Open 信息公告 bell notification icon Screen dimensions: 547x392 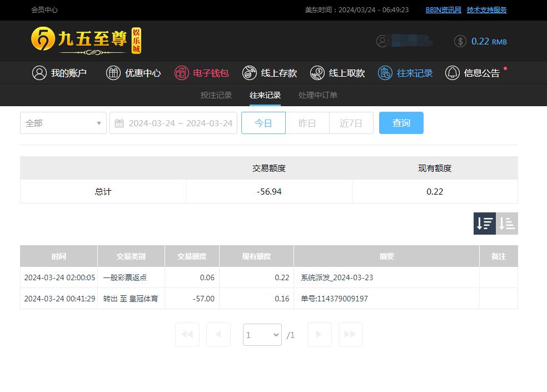[452, 73]
